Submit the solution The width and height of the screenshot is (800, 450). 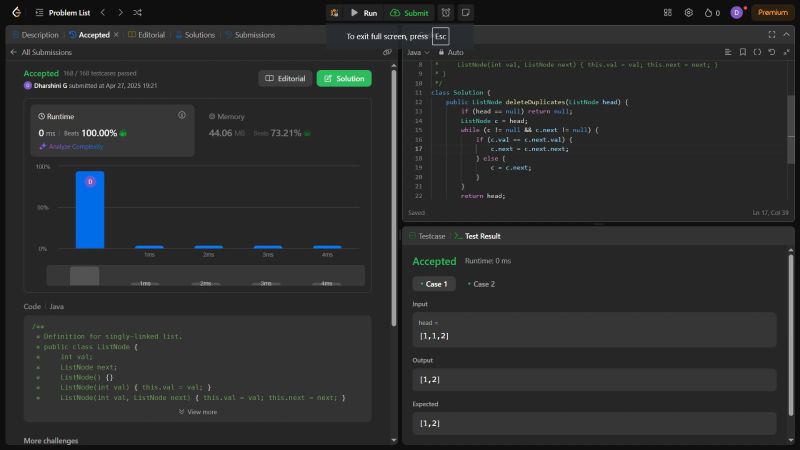coord(409,13)
